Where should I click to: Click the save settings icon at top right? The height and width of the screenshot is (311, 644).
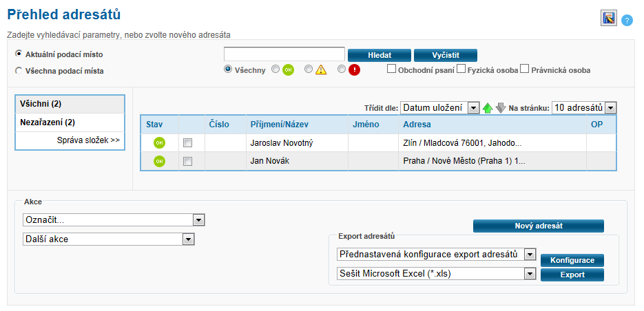click(608, 19)
